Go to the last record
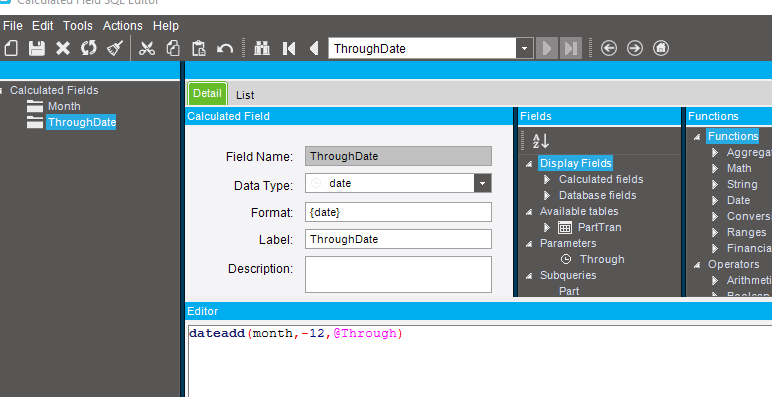 tap(571, 48)
